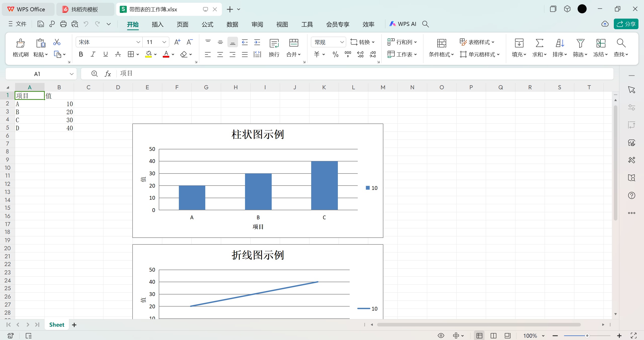Click the Merge cells icon

coord(294,43)
